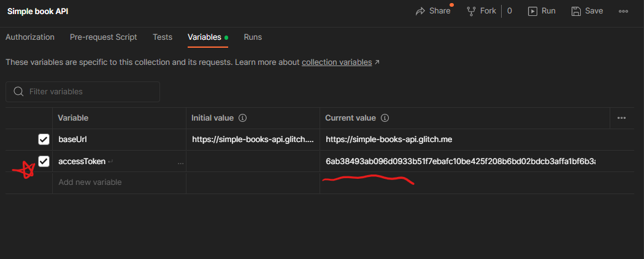Click the fork count 0
The height and width of the screenshot is (259, 644).
click(510, 11)
